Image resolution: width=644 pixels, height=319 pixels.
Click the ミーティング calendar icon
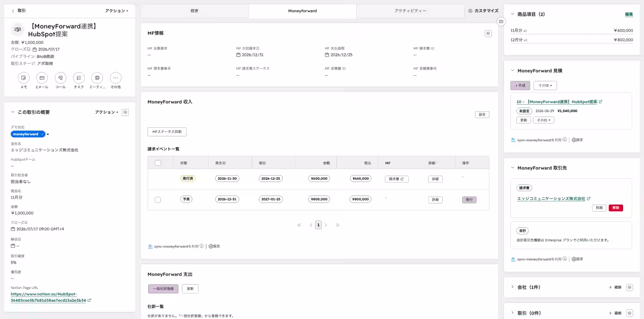[97, 78]
